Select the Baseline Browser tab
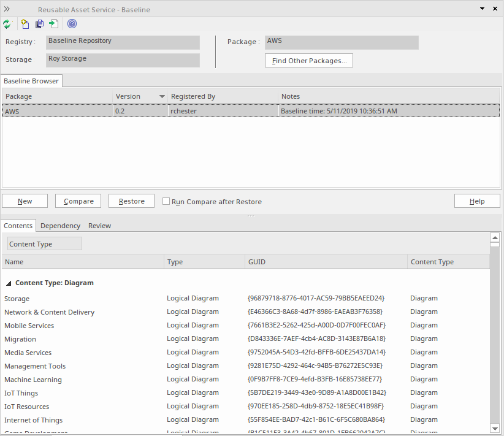This screenshot has width=504, height=436. [x=31, y=81]
